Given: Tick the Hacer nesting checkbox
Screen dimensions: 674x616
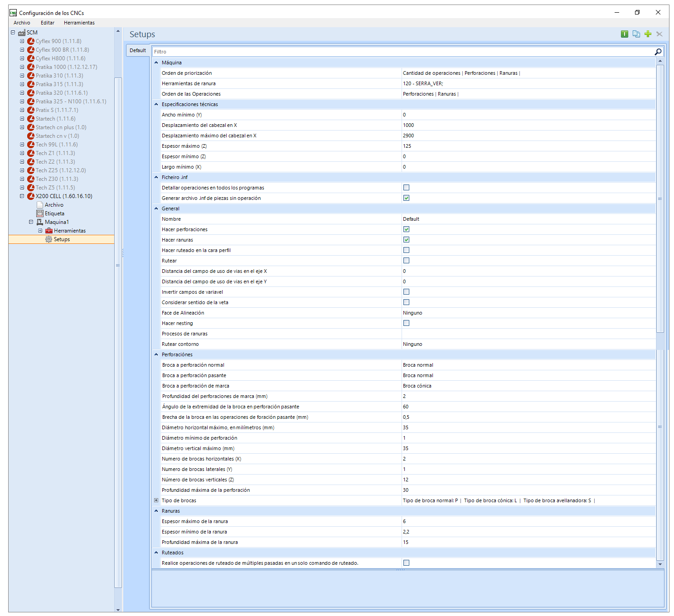Looking at the screenshot, I should [406, 323].
